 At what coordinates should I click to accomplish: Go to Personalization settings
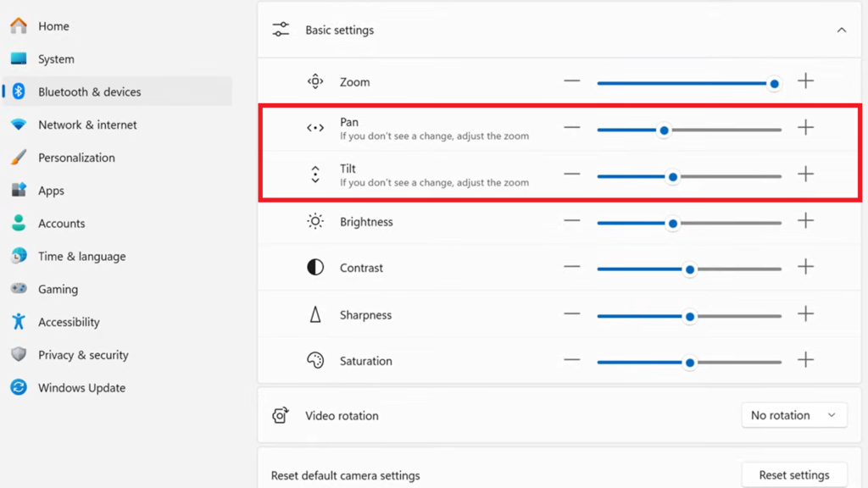pos(76,158)
